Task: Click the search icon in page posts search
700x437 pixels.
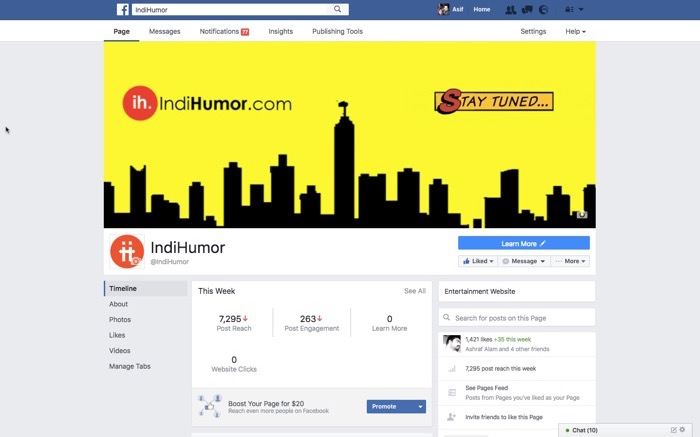Action: (446, 317)
